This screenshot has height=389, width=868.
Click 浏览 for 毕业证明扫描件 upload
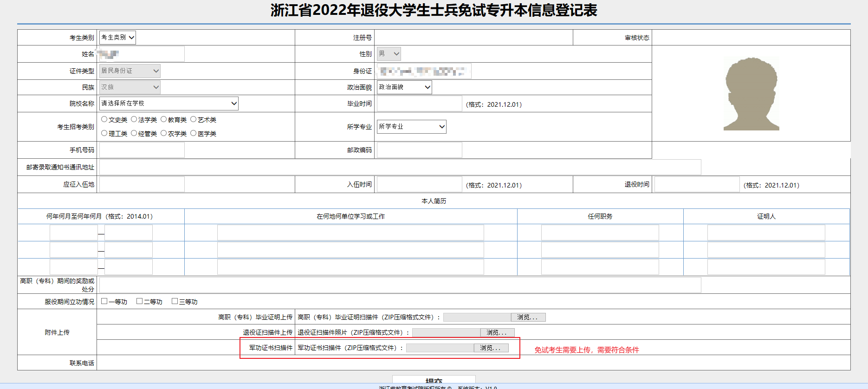coord(528,318)
